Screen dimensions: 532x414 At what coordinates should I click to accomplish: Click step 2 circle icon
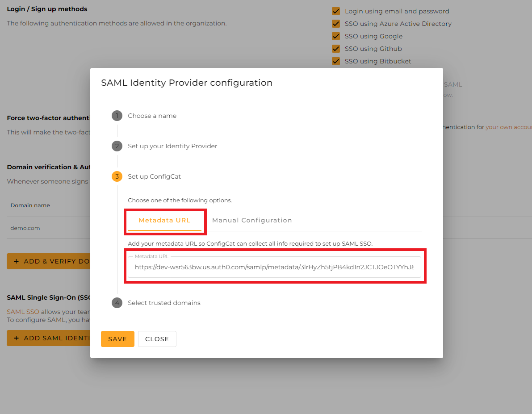coord(117,146)
